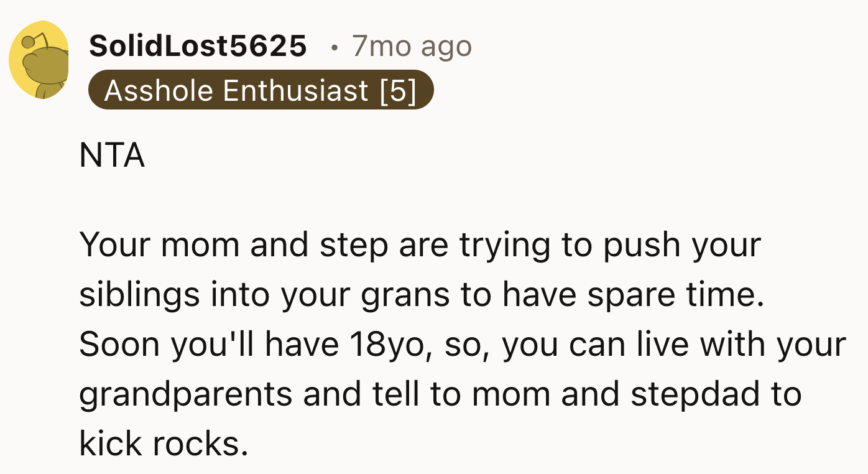Click the dot separator after the username

click(x=334, y=47)
